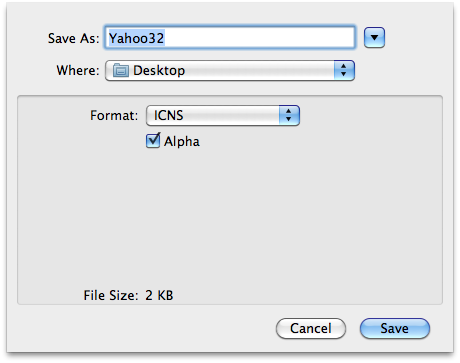Click the Save As label
The image size is (460, 363).
74,38
